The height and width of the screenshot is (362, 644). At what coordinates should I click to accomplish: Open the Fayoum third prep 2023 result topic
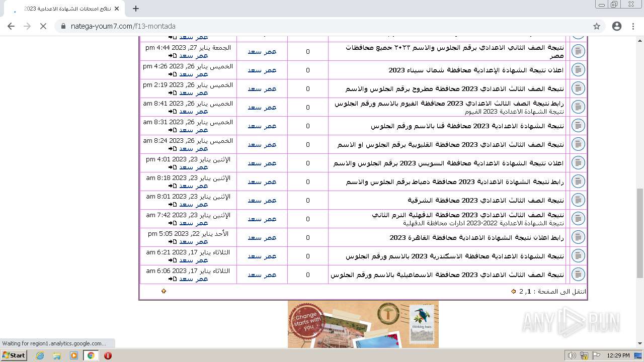(x=449, y=103)
